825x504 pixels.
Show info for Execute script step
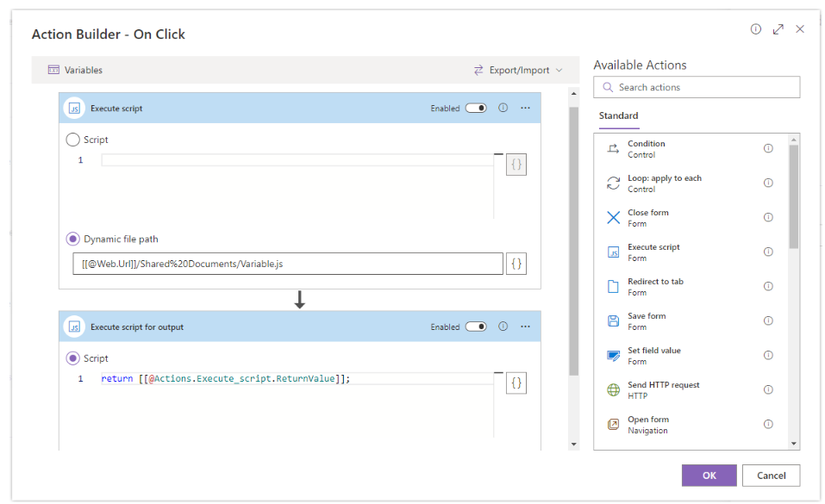pyautogui.click(x=503, y=108)
